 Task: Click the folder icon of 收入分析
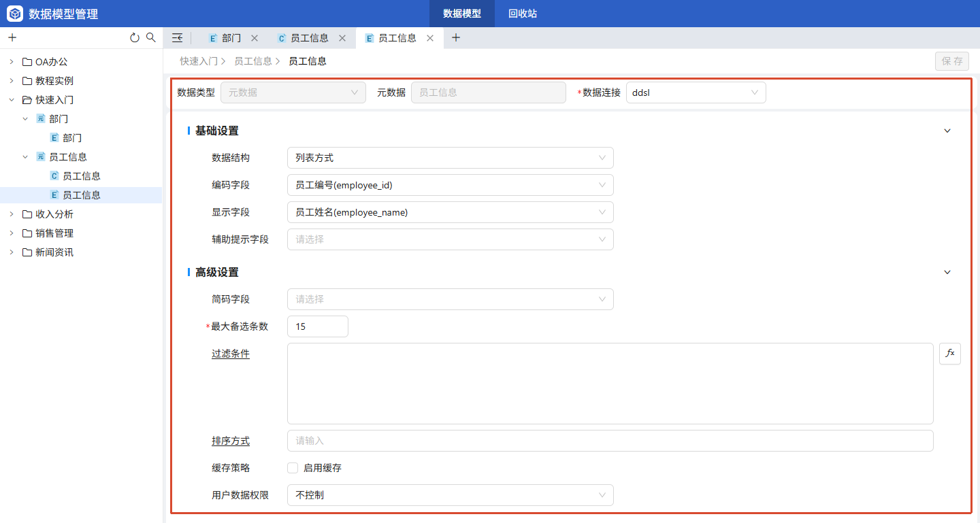(27, 214)
